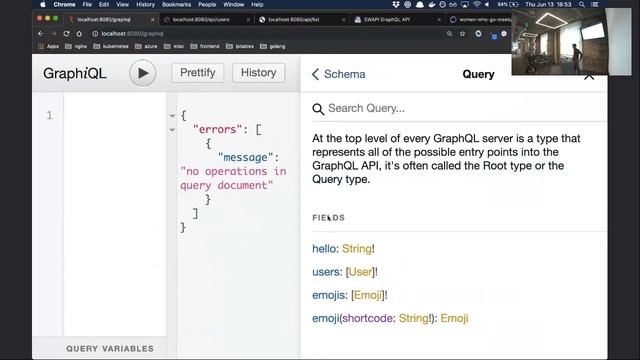640x360 pixels.
Task: Click the Docker whale menu bar icon
Action: coord(431,4)
